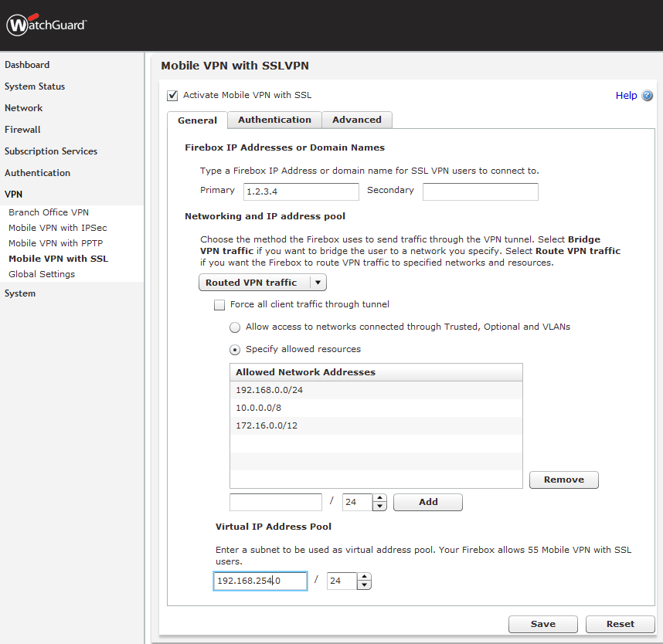663x644 pixels.
Task: Click the WatchGuard logo
Action: (x=46, y=25)
